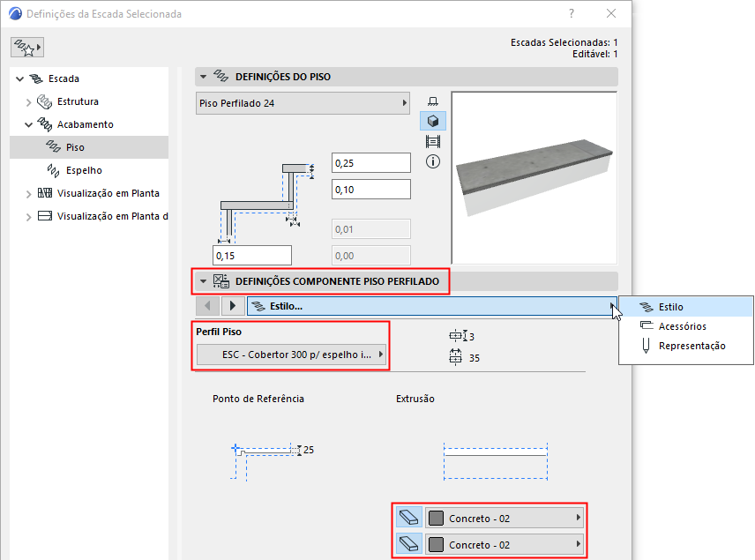The image size is (755, 560).
Task: Click the 0,15 offset field
Action: [252, 256]
